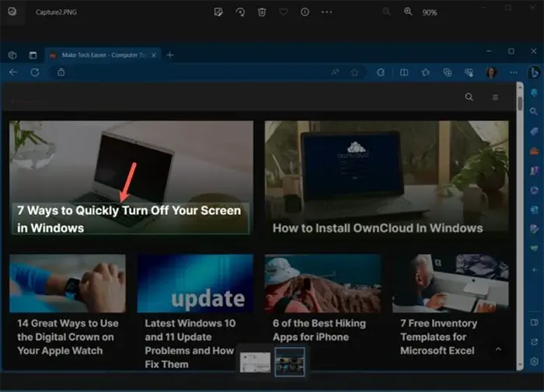Open the 90% zoom level box
The image size is (544, 392).
tap(430, 12)
